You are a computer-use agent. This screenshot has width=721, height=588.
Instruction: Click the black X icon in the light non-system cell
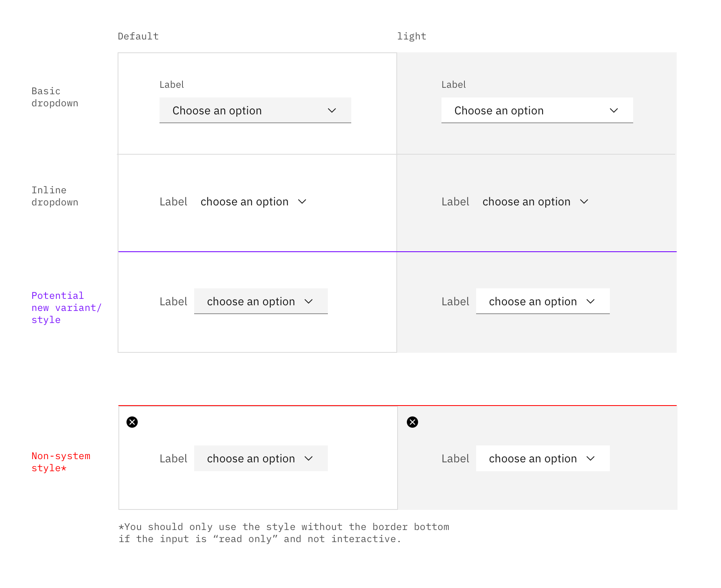point(412,422)
